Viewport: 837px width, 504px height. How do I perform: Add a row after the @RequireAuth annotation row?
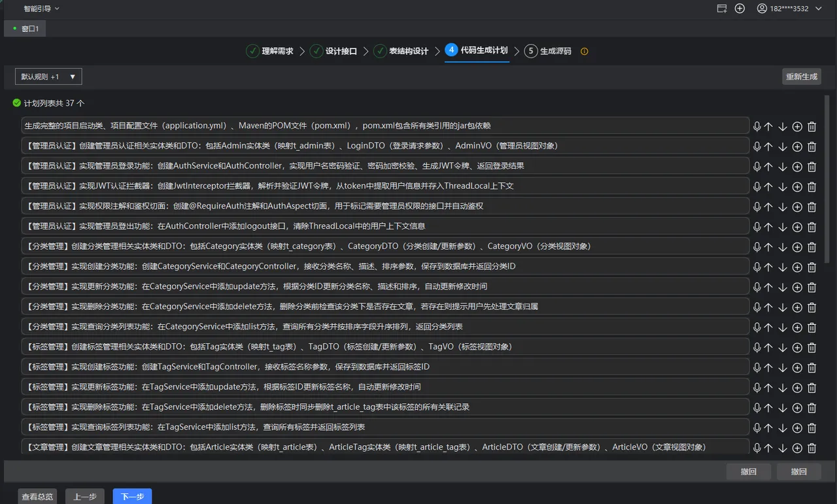(797, 207)
